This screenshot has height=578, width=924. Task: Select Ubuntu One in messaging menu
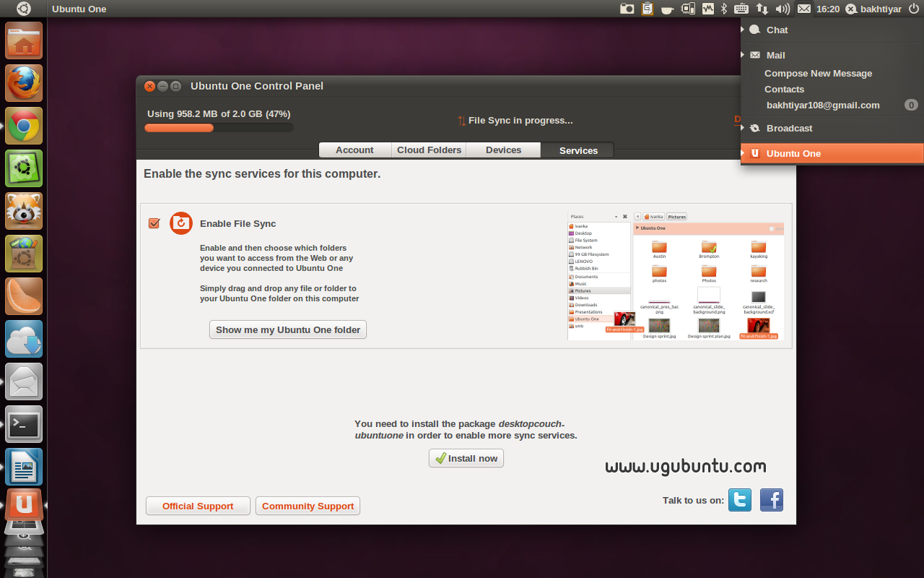pos(832,153)
